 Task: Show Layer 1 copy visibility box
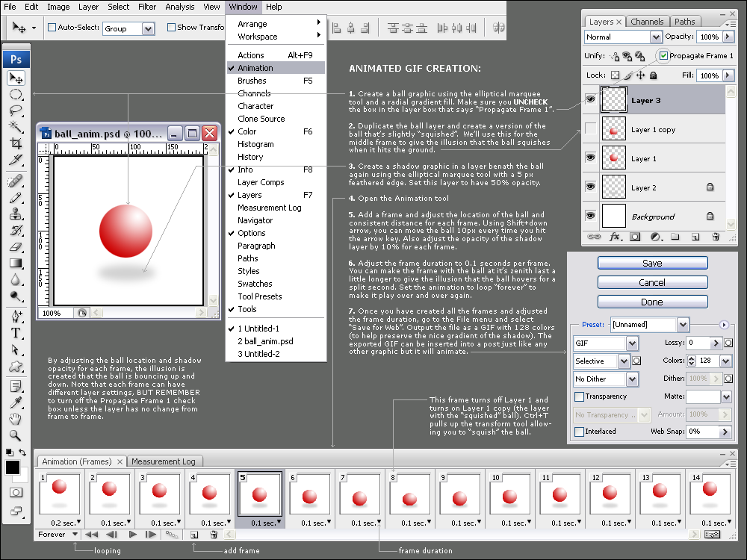(x=591, y=128)
